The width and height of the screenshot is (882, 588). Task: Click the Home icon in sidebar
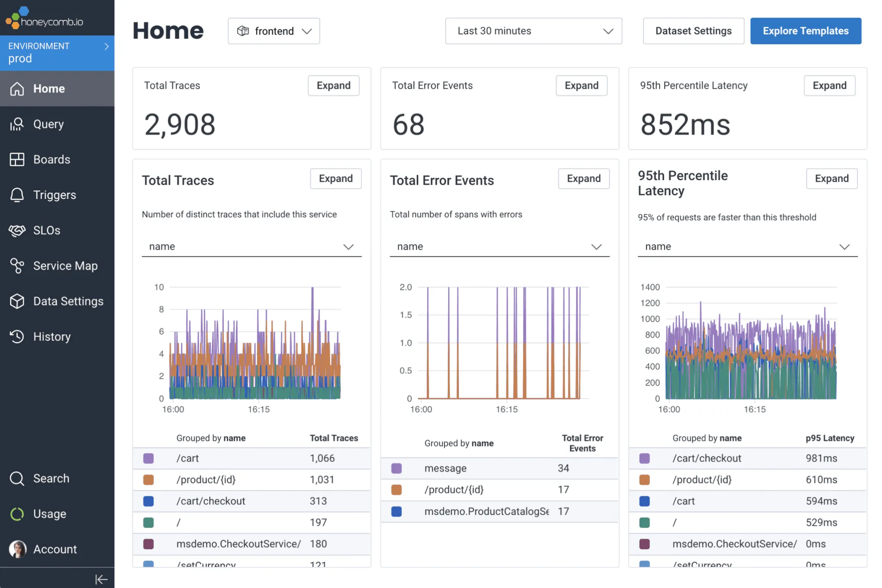point(16,88)
